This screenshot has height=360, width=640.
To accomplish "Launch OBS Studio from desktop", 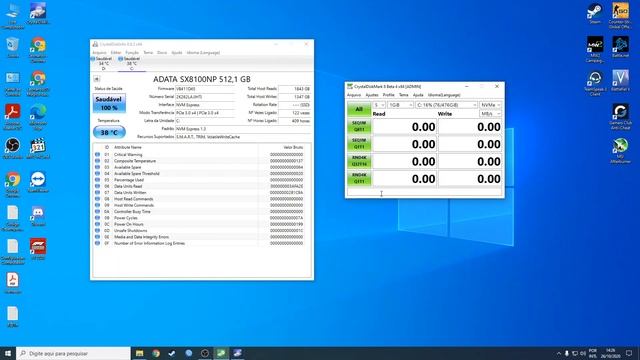I will [13, 148].
